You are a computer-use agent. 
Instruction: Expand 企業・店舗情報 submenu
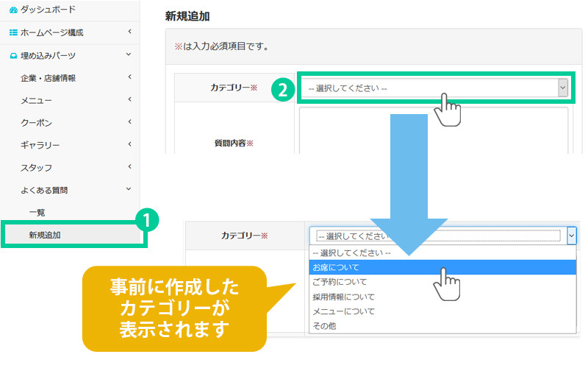click(129, 77)
